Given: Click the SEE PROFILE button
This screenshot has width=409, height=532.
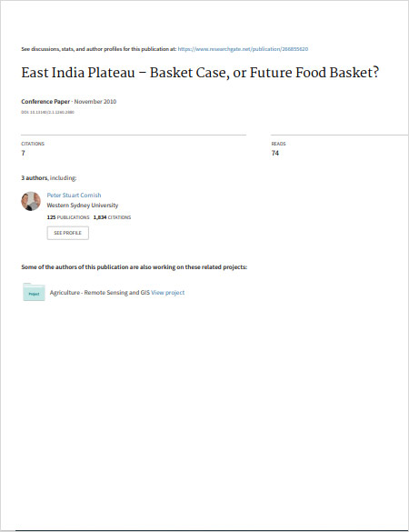Looking at the screenshot, I should [x=68, y=233].
